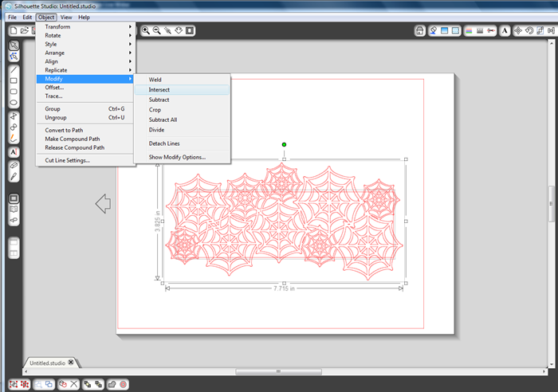The height and width of the screenshot is (392, 558).
Task: Select the Draw Curve Shape tool
Action: pyautogui.click(x=14, y=127)
